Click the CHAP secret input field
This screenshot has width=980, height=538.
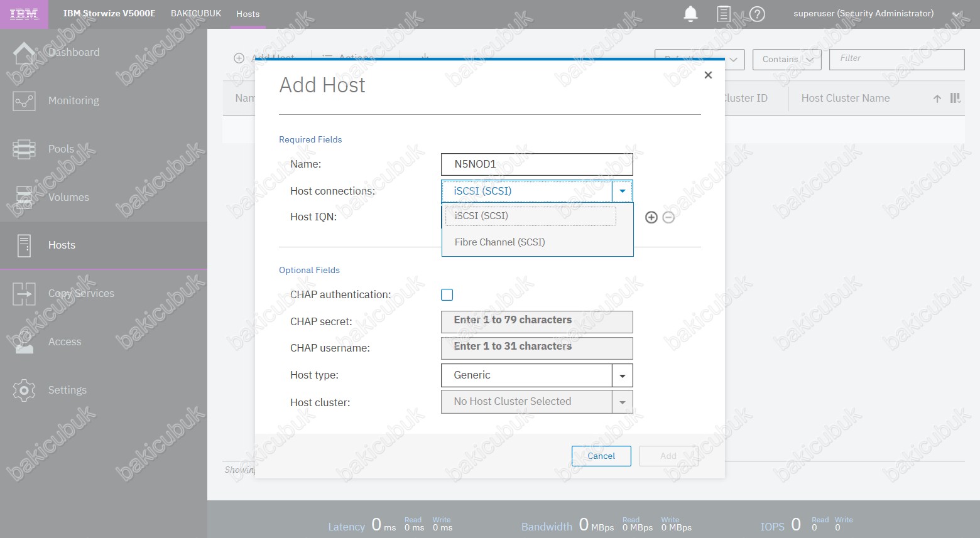point(537,322)
